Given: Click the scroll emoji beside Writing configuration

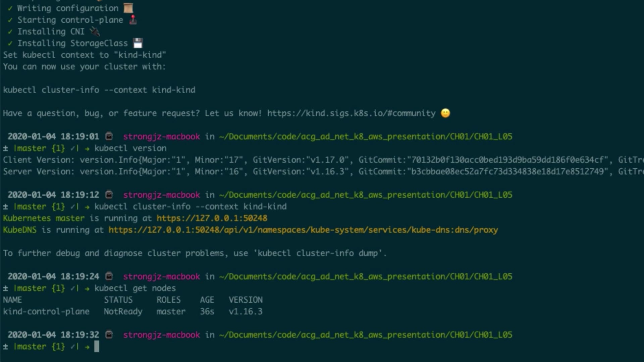Looking at the screenshot, I should (128, 8).
